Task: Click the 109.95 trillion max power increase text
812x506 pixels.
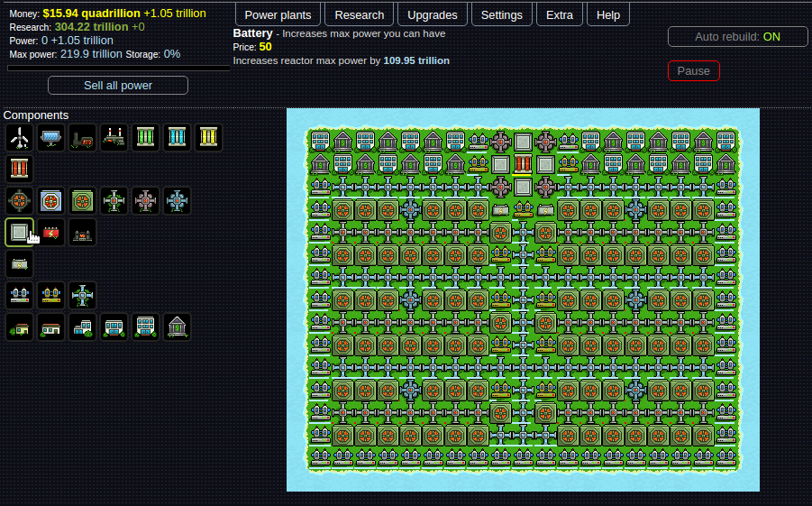Action: click(416, 60)
